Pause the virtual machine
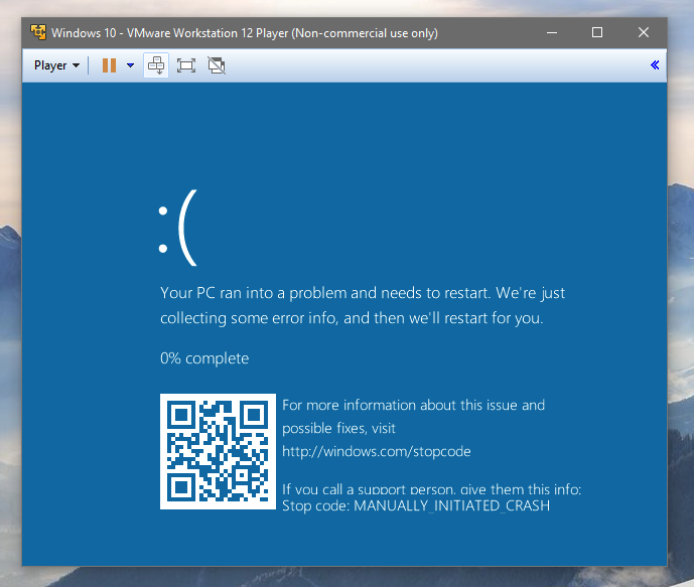Image resolution: width=694 pixels, height=587 pixels. pos(109,66)
